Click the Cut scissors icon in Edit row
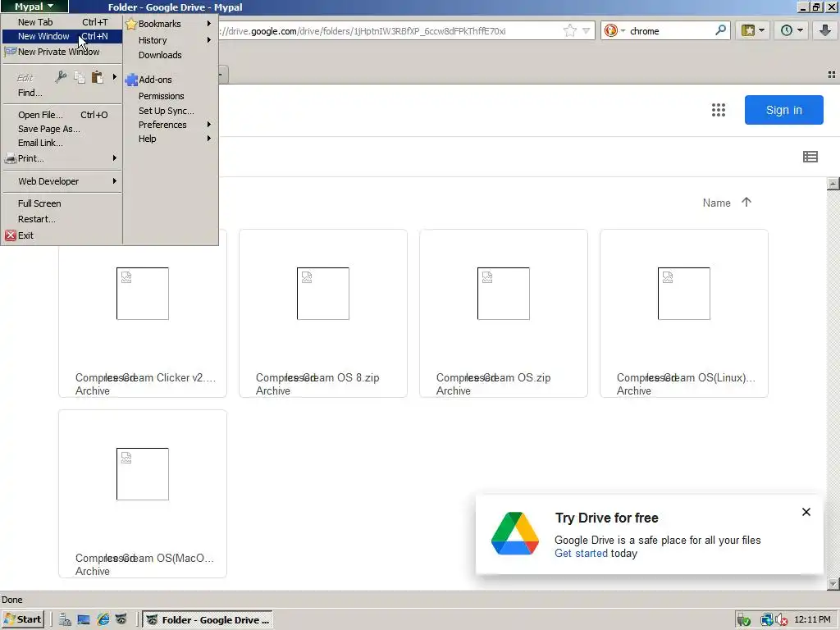The width and height of the screenshot is (840, 630). click(61, 77)
